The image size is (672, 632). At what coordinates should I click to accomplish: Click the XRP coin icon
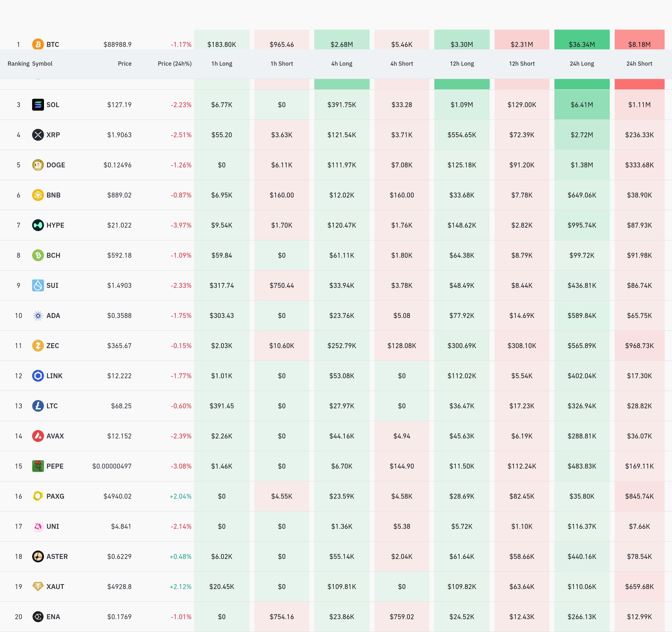38,135
